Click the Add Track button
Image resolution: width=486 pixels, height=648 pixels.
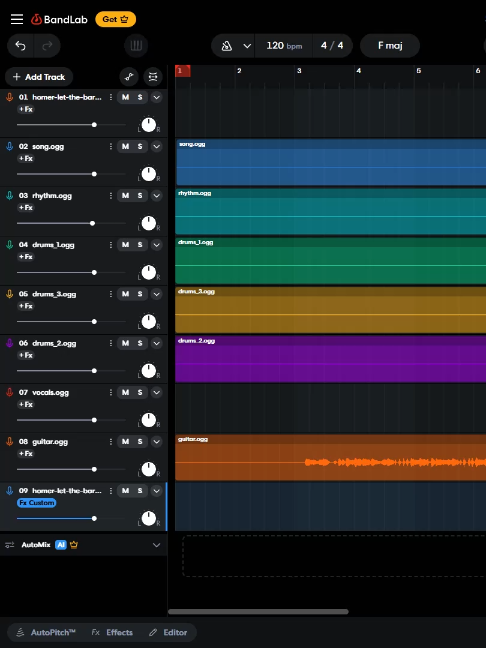(39, 77)
